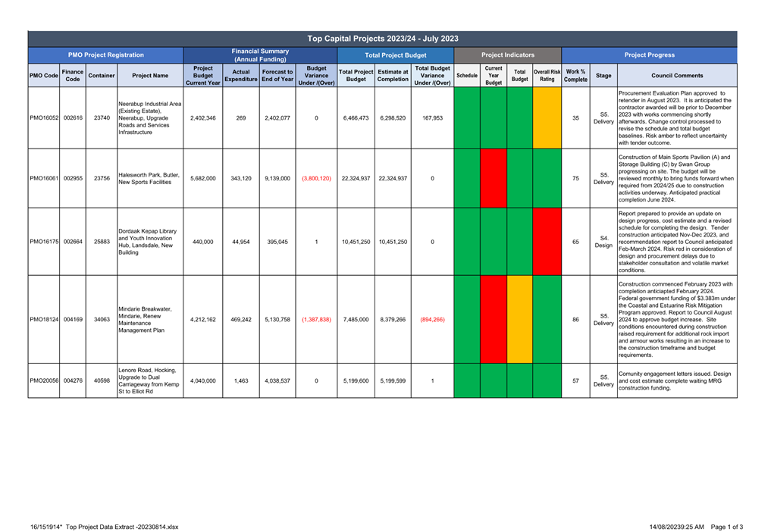The image size is (771, 532).
Task: Select PMO code "PMO16061"
Action: pyautogui.click(x=44, y=179)
